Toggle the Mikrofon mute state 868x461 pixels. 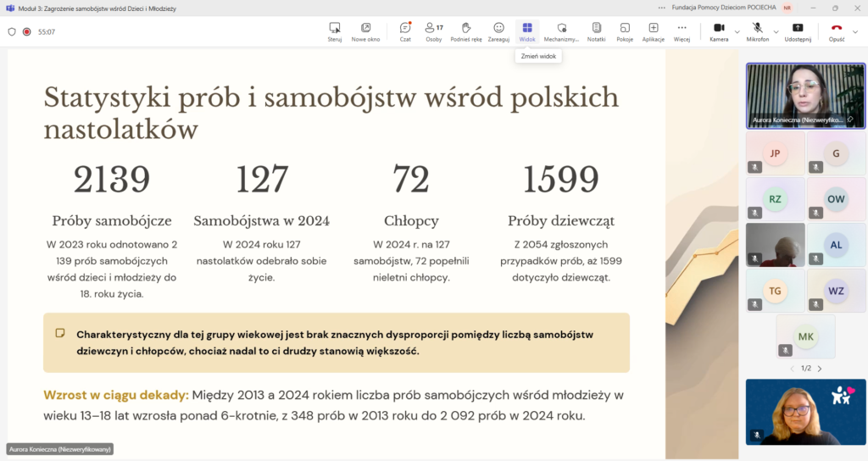[757, 31]
